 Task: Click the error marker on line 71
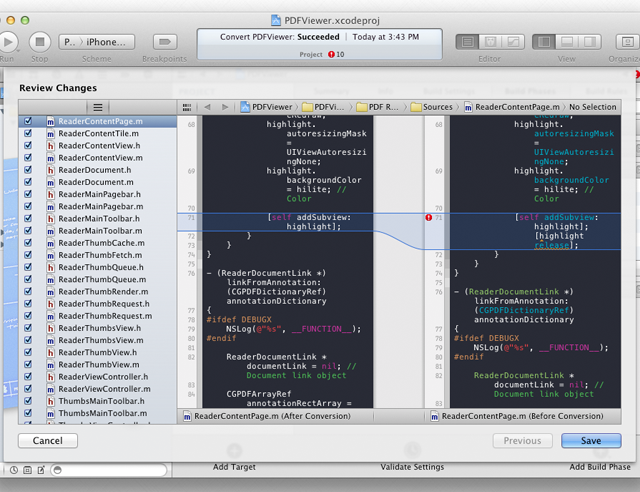429,218
